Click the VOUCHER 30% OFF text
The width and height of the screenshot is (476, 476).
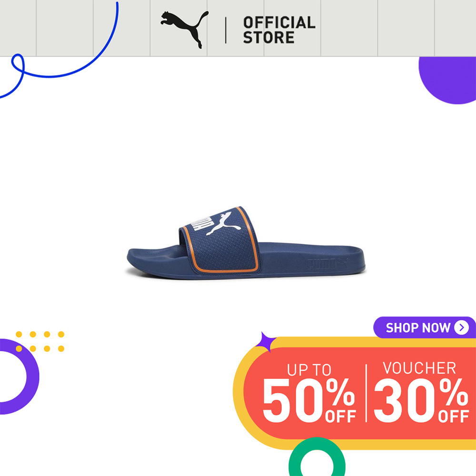pos(421,392)
